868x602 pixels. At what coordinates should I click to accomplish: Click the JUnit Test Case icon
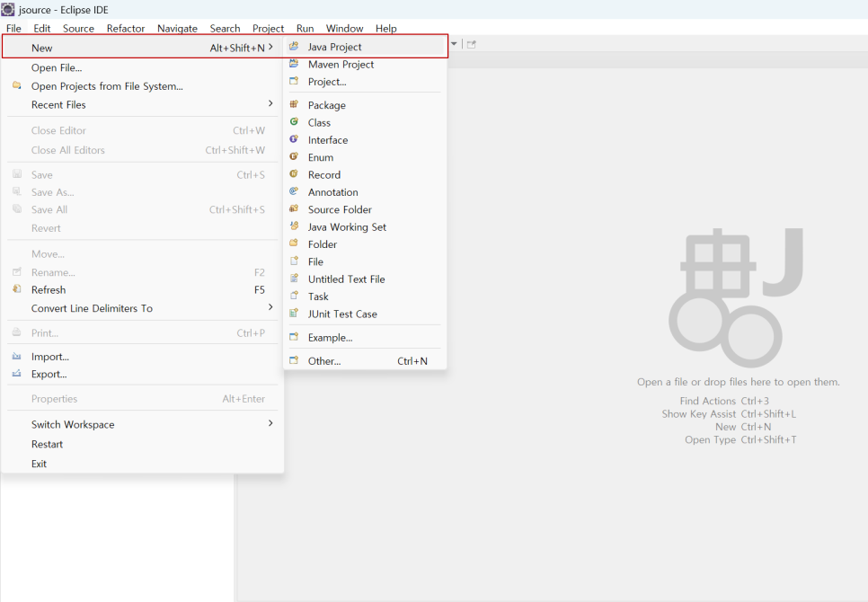[294, 314]
